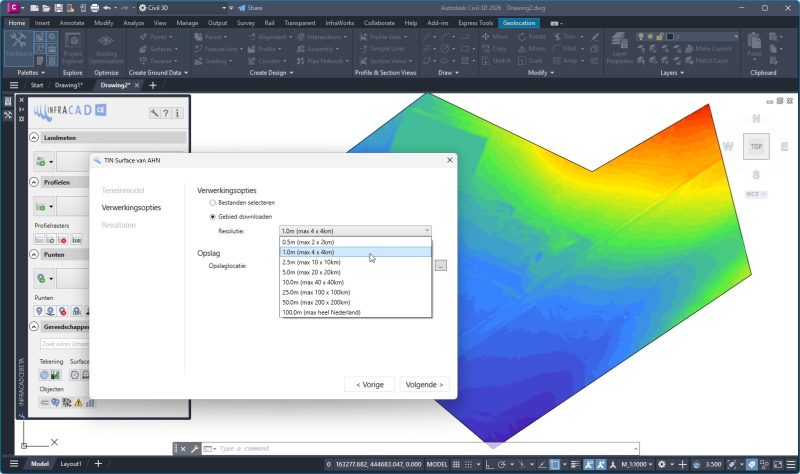Screen dimensions: 800x474
Task: Toggle polar tracking in status bar
Action: (502, 464)
